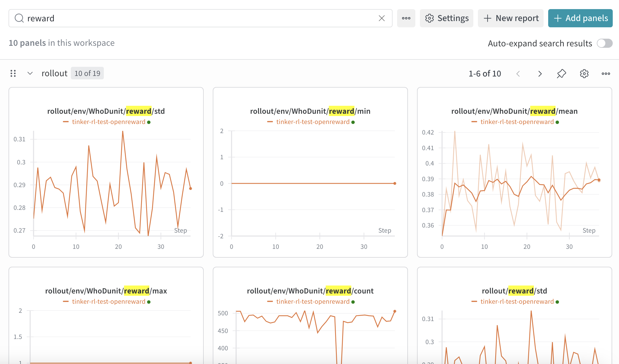Click the 10 of 19 panel count badge
The height and width of the screenshot is (364, 619).
pyautogui.click(x=87, y=73)
